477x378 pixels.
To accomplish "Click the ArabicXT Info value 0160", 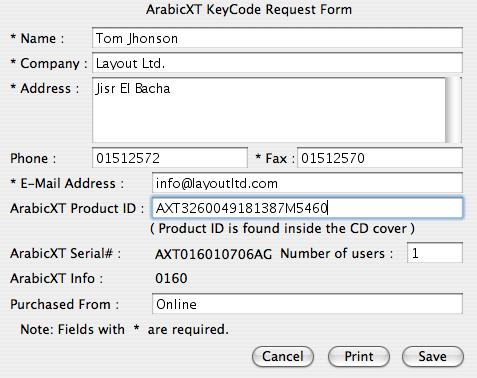I will point(171,278).
